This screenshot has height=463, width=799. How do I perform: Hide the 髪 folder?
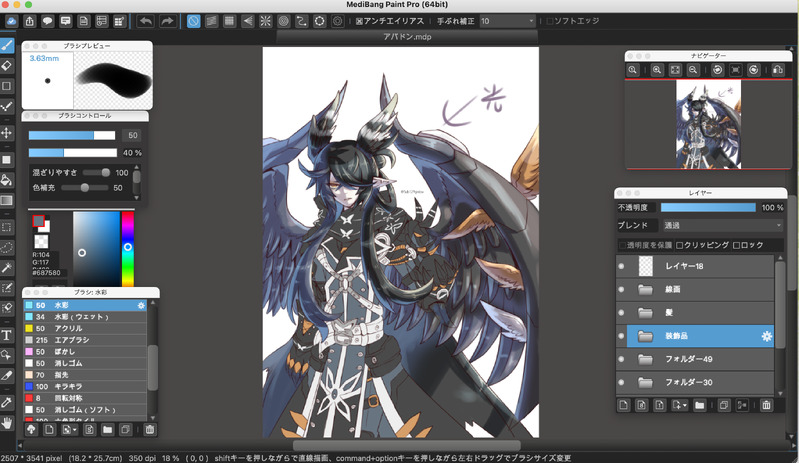click(621, 313)
